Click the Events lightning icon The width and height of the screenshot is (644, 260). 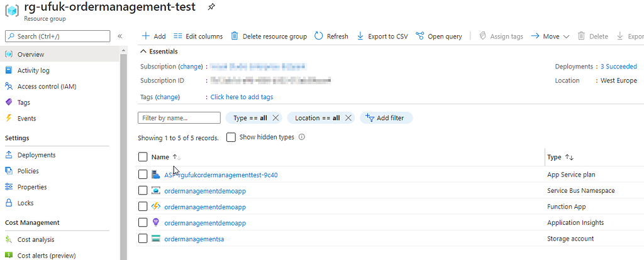(9, 118)
